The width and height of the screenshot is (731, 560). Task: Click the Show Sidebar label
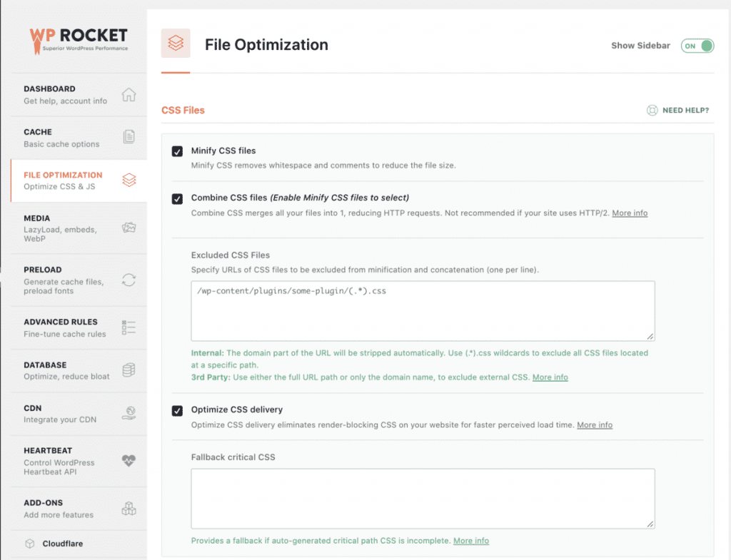coord(640,46)
